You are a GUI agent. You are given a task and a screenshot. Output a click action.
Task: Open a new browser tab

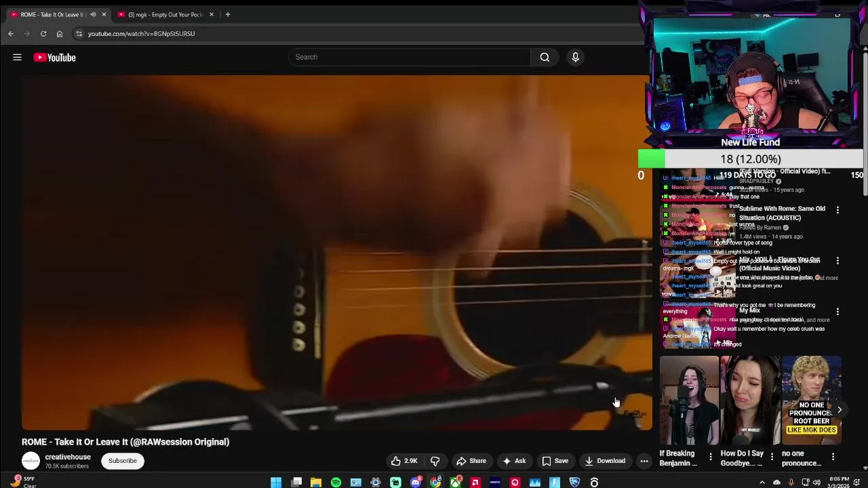coord(228,14)
